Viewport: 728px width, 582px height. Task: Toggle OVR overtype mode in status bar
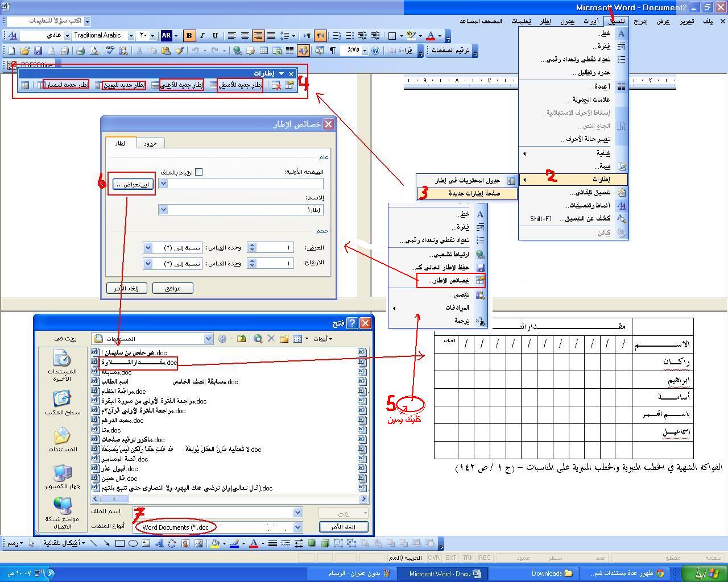pos(434,558)
